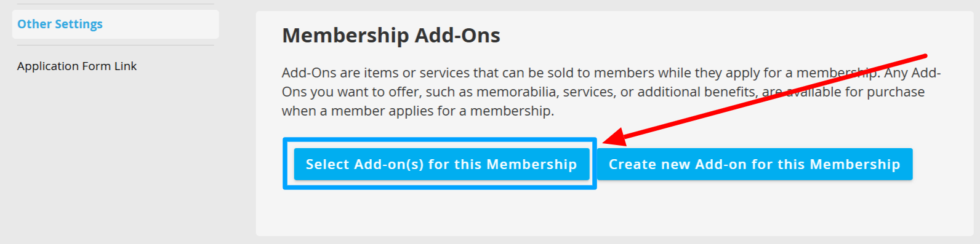
Task: Click the Add-Ons description paragraph text
Action: [x=611, y=92]
